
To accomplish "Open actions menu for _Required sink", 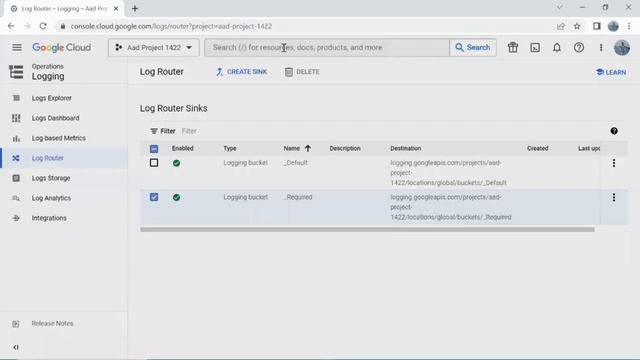I will point(614,198).
